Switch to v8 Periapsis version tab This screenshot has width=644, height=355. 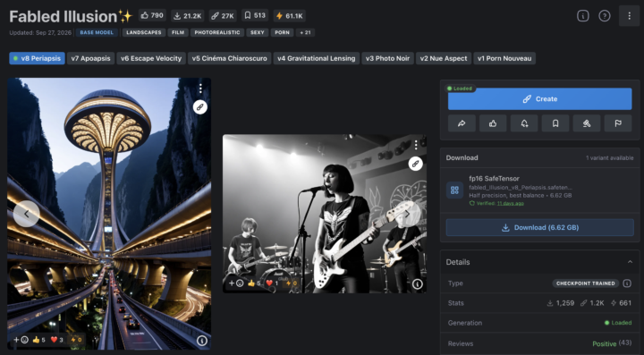pyautogui.click(x=37, y=58)
